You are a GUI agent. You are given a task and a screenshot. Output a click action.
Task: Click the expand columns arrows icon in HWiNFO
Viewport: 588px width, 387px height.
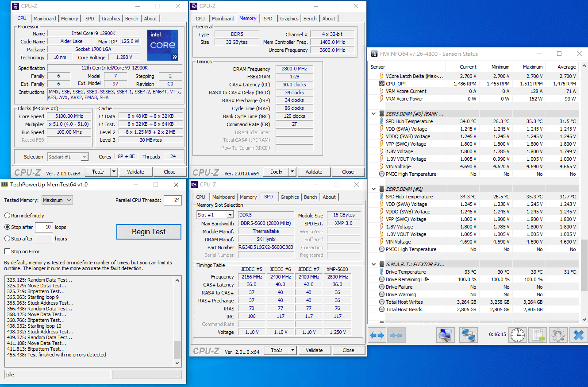click(377, 335)
